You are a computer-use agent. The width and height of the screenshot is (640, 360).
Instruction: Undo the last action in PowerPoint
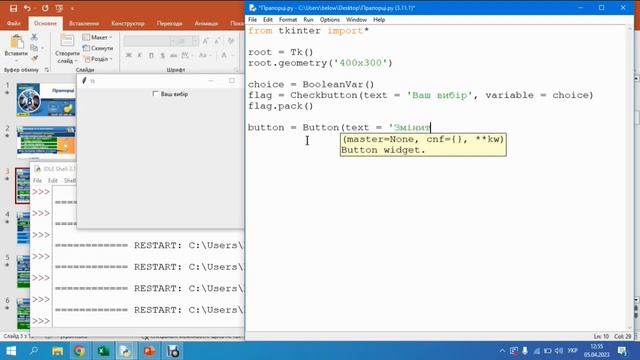click(27, 8)
